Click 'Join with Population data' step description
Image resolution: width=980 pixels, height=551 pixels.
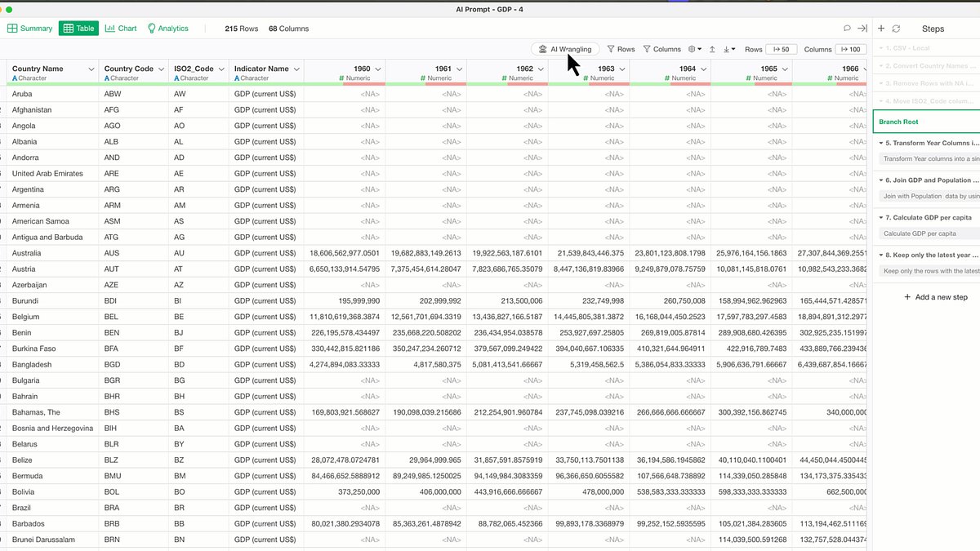(929, 196)
